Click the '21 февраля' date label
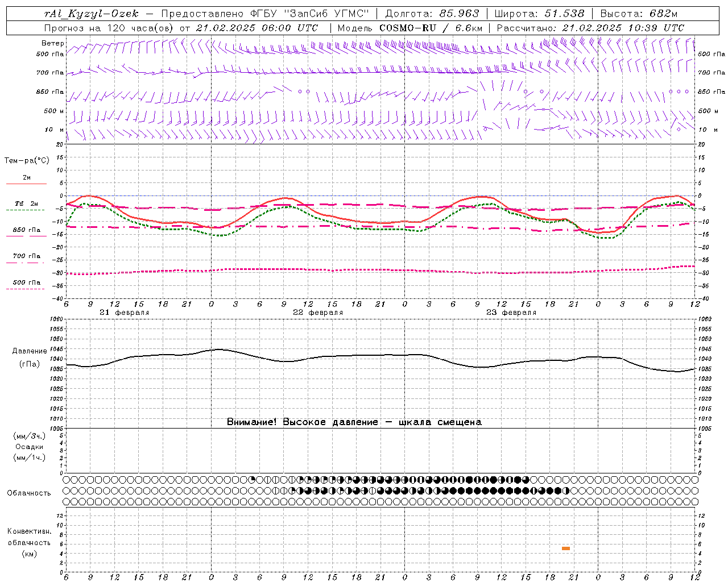The image size is (728, 582). pos(125,313)
